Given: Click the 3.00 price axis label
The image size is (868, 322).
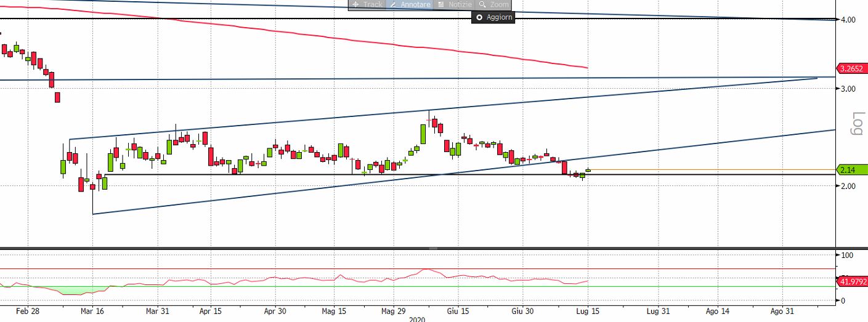Looking at the screenshot, I should 848,89.
